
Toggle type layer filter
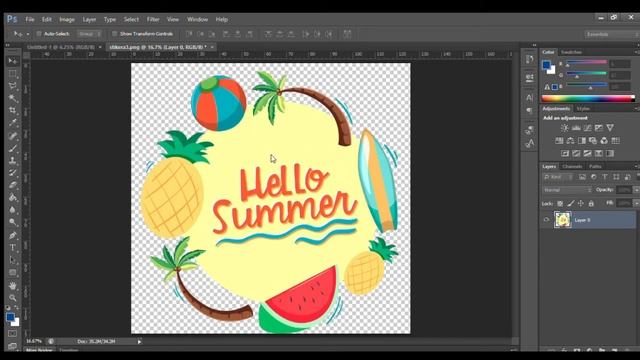coord(605,177)
